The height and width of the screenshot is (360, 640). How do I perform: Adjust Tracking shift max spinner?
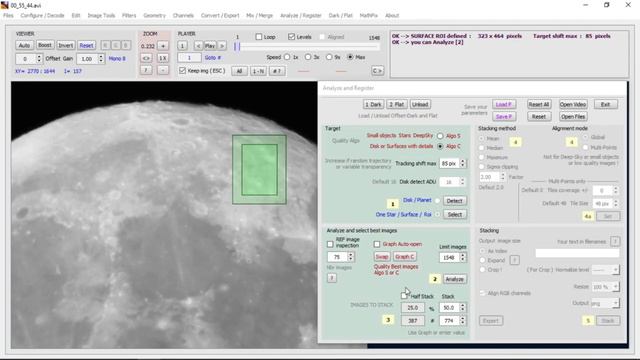click(462, 163)
